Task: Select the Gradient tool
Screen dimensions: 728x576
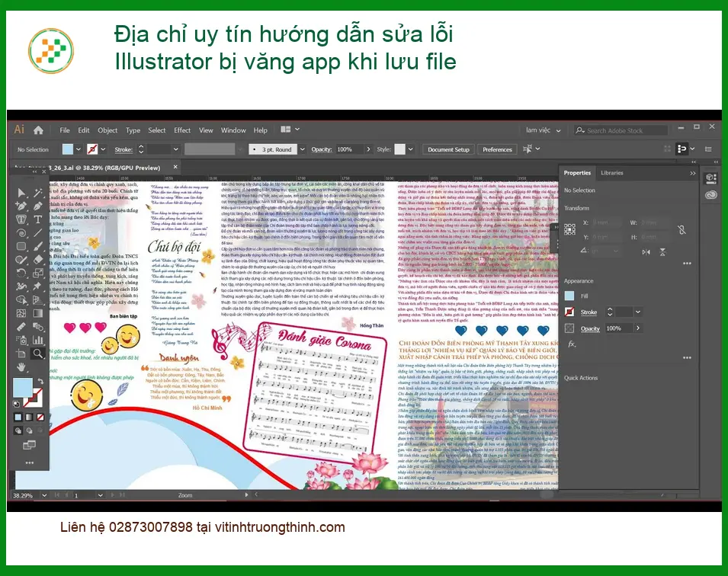Action: pyautogui.click(x=38, y=313)
